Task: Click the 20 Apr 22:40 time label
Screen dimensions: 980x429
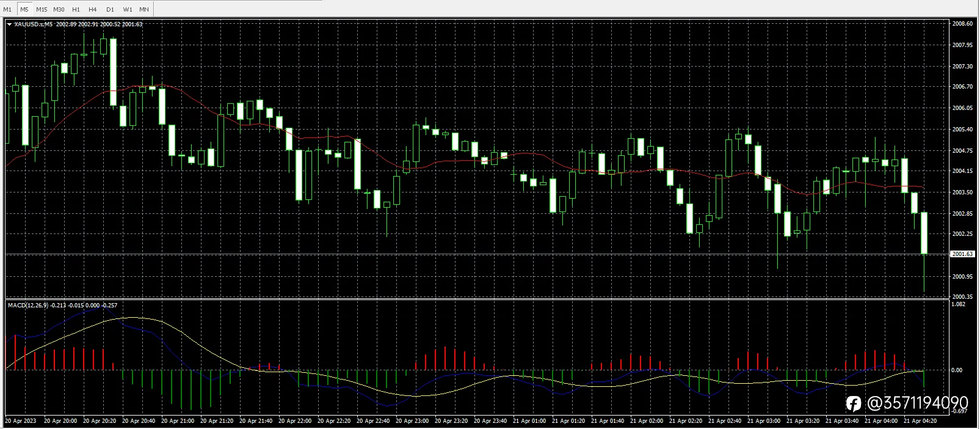Action: click(x=373, y=421)
